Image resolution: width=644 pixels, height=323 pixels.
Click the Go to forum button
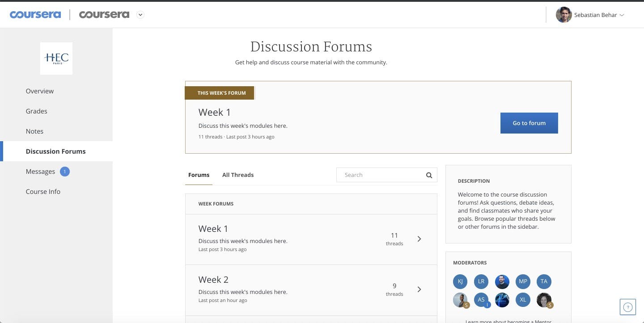[x=529, y=123]
